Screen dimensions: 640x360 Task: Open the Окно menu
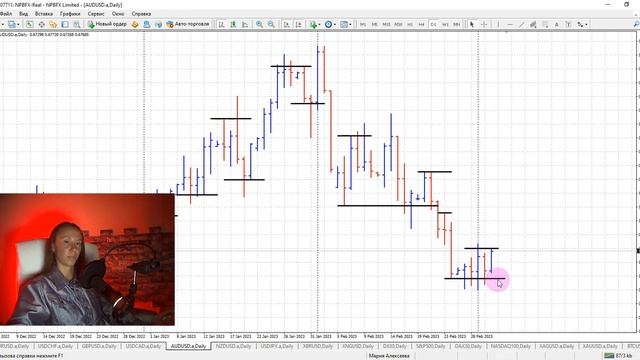118,14
